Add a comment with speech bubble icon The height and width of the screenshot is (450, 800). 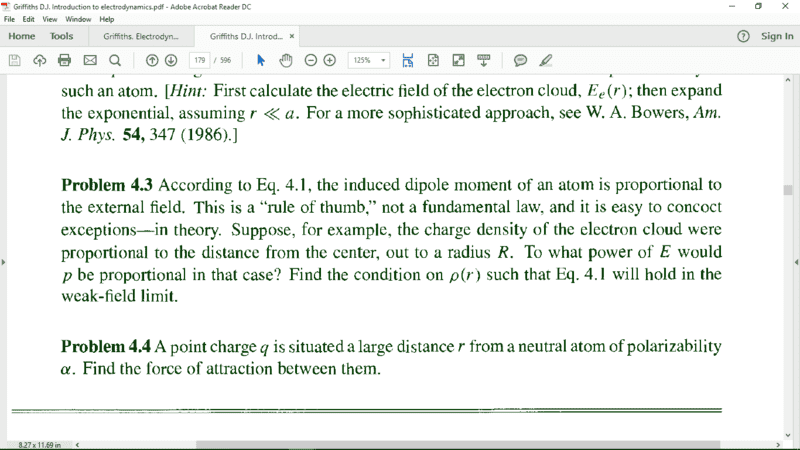pos(520,60)
